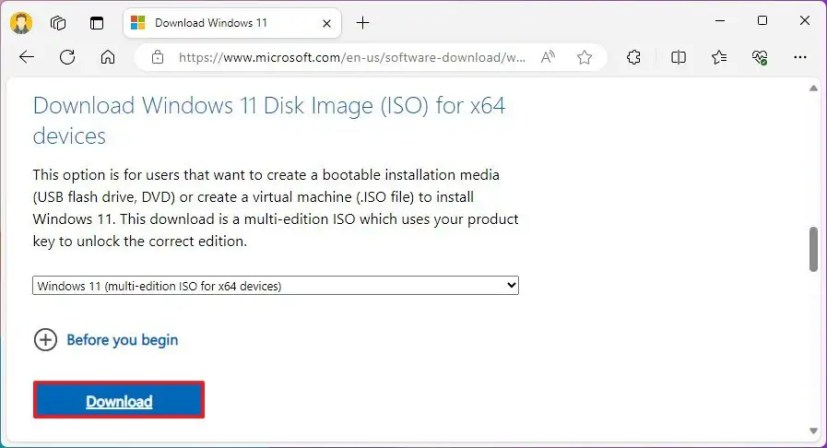Click the microsoft.com address bar URL
The width and height of the screenshot is (827, 448).
coord(352,57)
